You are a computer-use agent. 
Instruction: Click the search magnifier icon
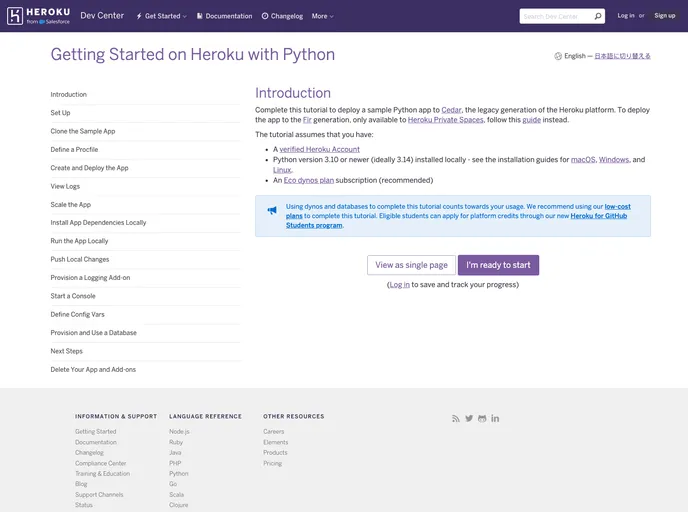pyautogui.click(x=598, y=16)
